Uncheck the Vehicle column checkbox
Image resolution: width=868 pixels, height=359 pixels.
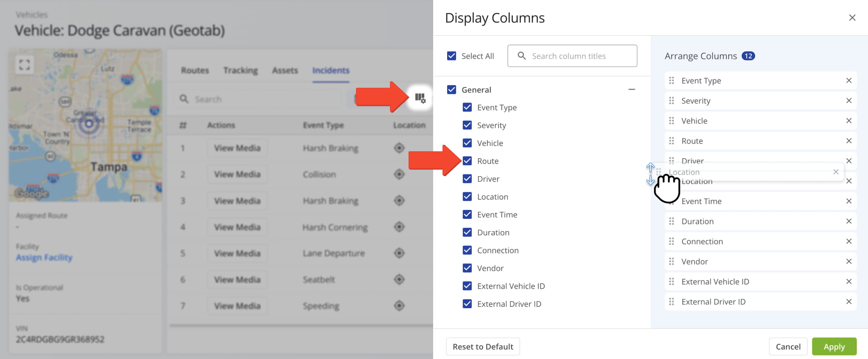[467, 143]
